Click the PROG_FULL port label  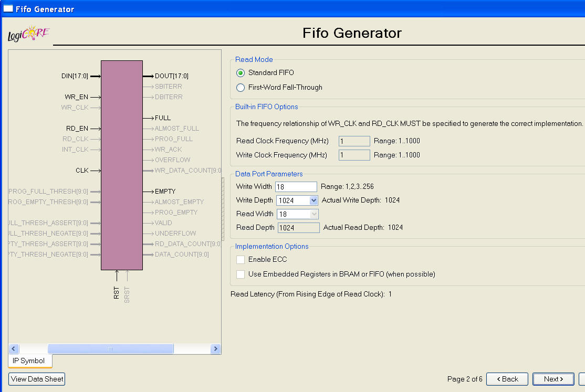[x=174, y=139]
